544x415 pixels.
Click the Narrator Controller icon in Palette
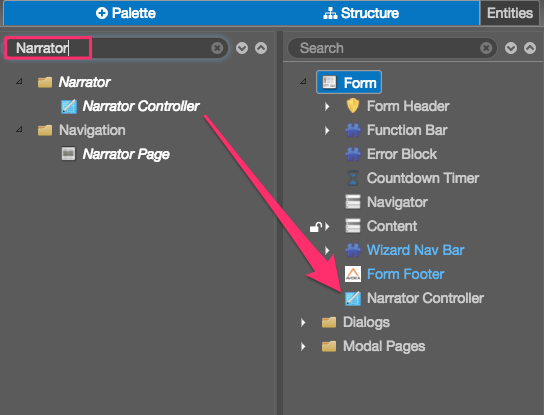[x=69, y=107]
